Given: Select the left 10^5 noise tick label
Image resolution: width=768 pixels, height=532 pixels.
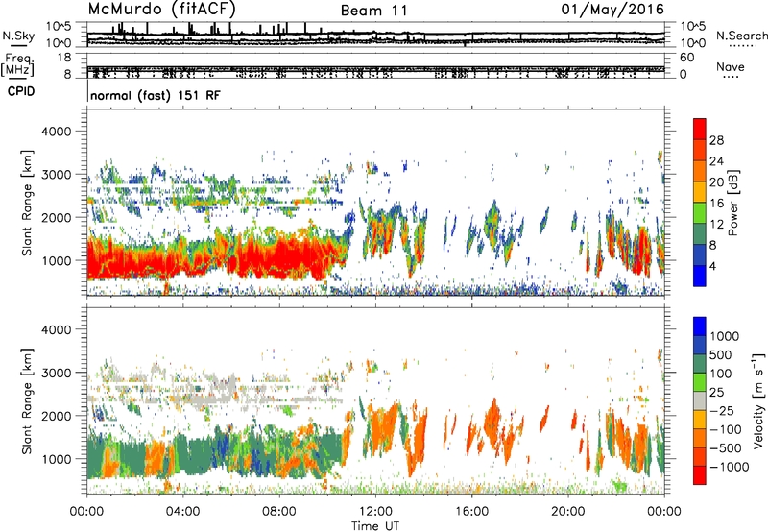Looking at the screenshot, I should coord(59,26).
